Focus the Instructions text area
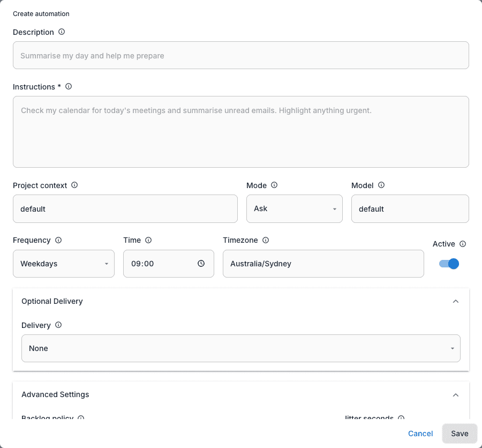The width and height of the screenshot is (482, 448). (x=240, y=132)
